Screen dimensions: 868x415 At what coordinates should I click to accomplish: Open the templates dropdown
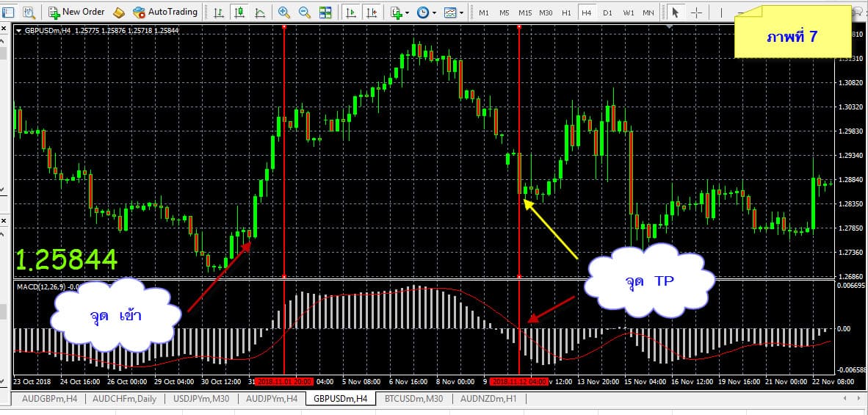(454, 12)
